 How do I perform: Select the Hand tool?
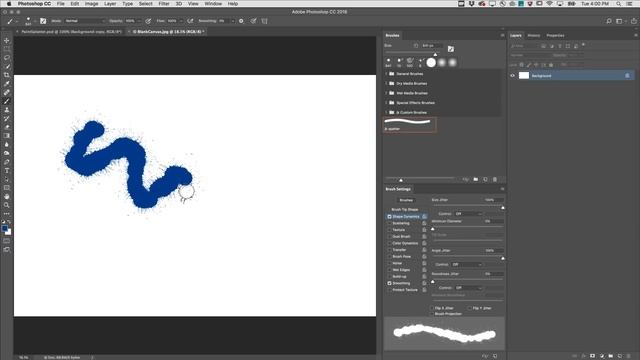click(7, 196)
